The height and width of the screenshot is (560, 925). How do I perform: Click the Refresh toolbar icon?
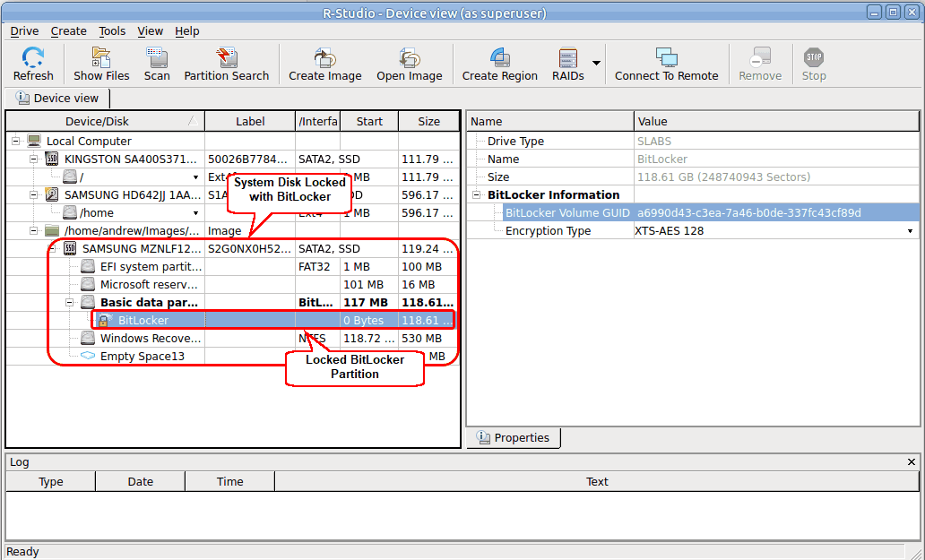(33, 57)
